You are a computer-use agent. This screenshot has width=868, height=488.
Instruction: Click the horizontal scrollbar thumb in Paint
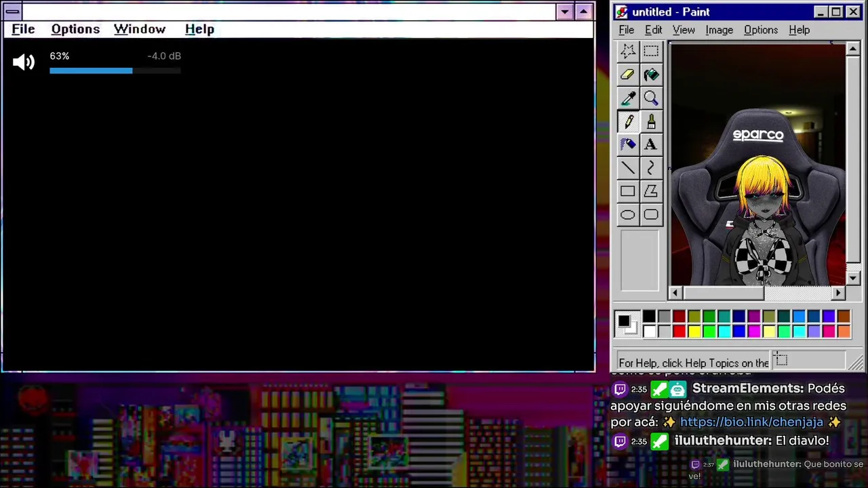723,293
